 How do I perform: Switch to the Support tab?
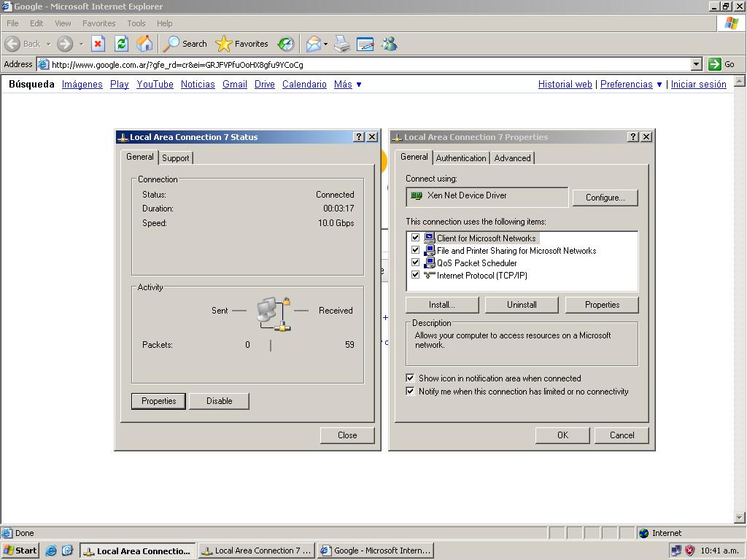click(175, 157)
